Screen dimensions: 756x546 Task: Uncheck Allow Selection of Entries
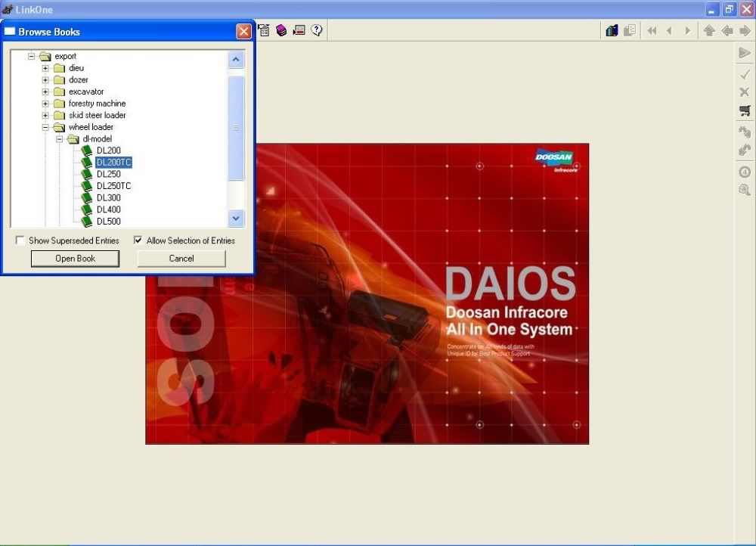138,240
